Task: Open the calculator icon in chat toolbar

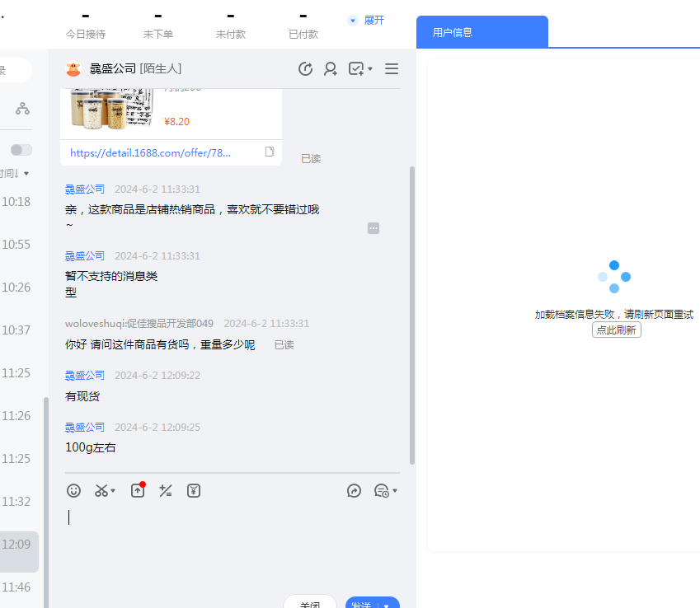Action: click(x=166, y=491)
